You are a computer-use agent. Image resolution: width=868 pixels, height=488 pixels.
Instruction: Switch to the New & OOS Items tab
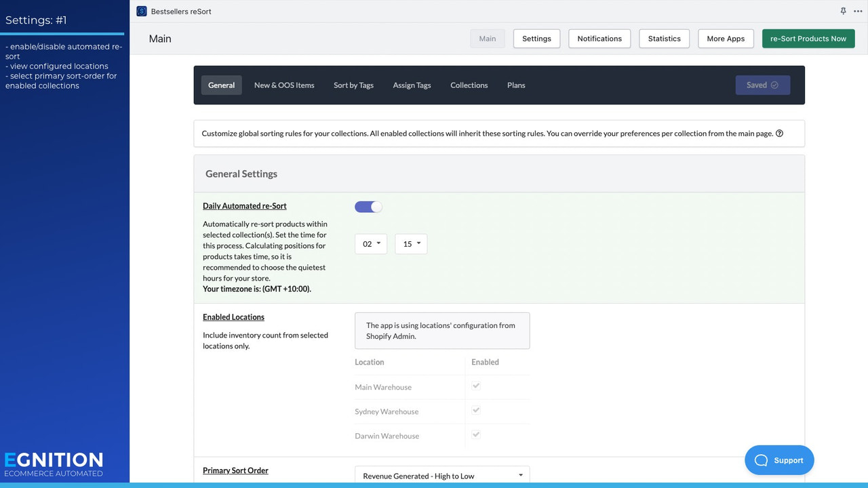[x=284, y=85]
